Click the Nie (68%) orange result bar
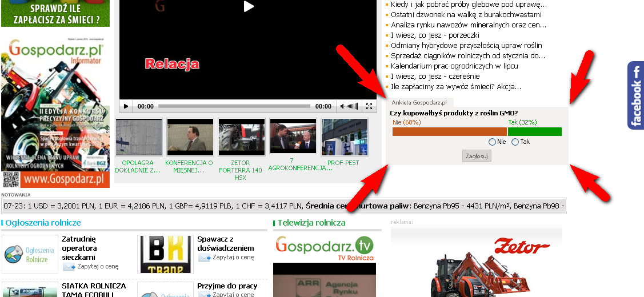The width and height of the screenshot is (644, 297). (x=449, y=131)
